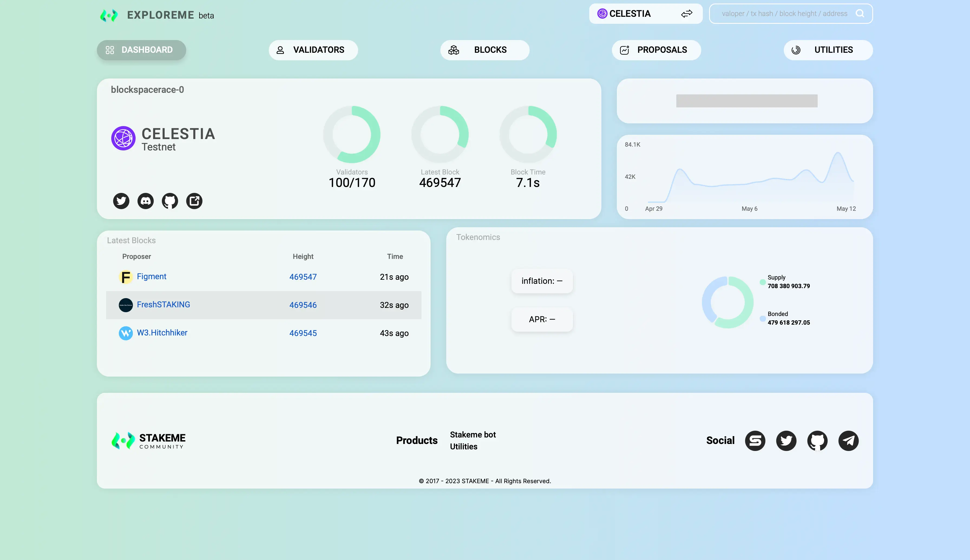Click the blockspacerace-0 chain ID text
970x560 pixels.
coord(147,90)
